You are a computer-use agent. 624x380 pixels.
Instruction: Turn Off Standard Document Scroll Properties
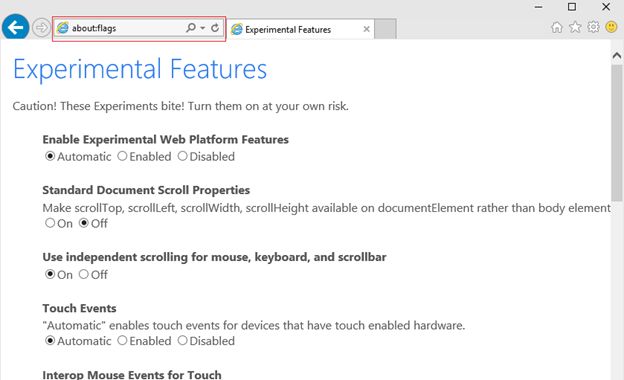pos(84,223)
